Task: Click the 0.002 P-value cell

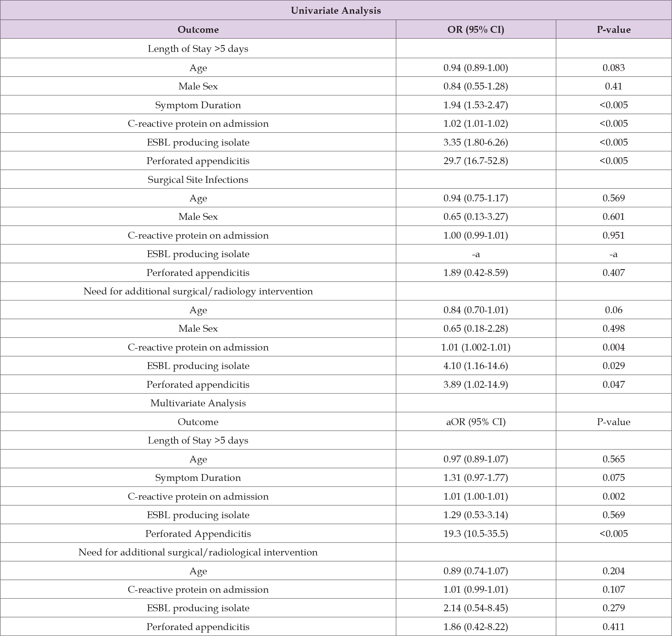Action: (x=613, y=496)
